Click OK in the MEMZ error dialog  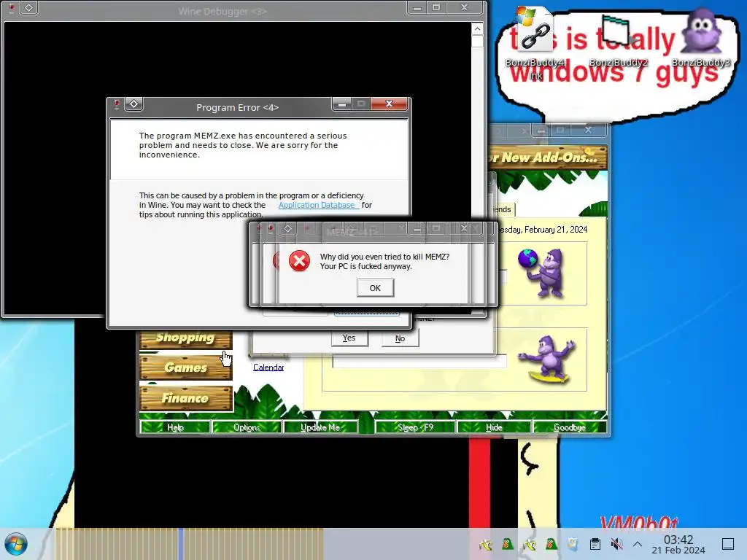coord(375,288)
